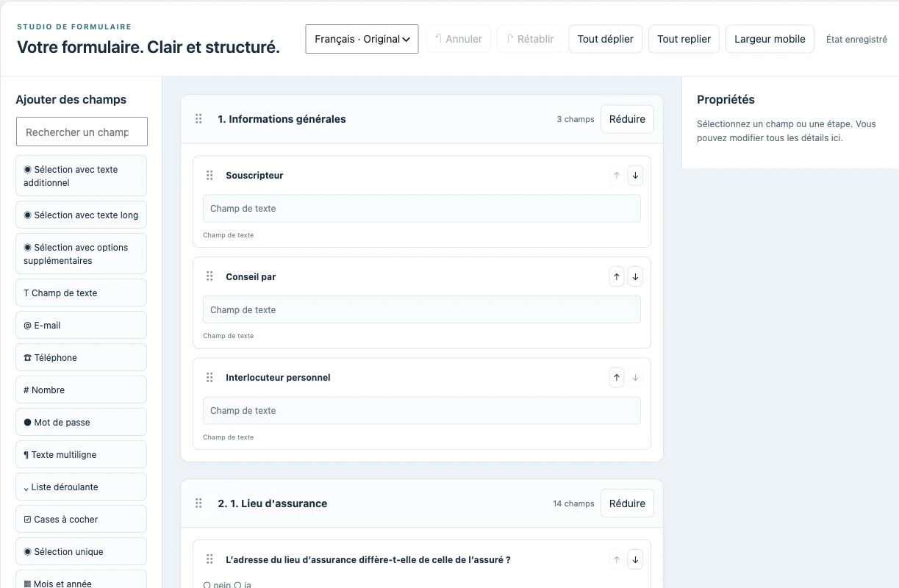The image size is (899, 588).
Task: Add a Mot de passe field
Action: pos(81,422)
